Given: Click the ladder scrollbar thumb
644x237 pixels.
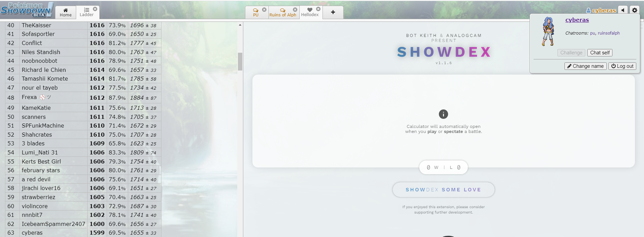Looking at the screenshot, I should coord(240,61).
